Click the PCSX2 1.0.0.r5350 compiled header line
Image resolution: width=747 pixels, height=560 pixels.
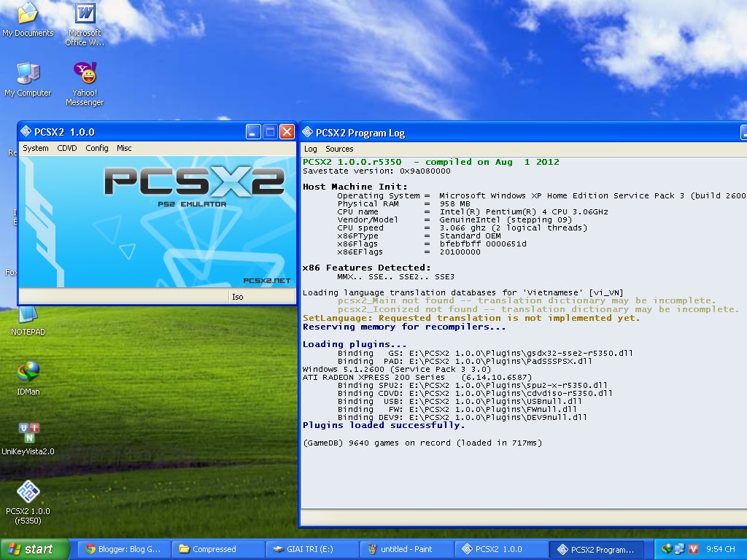[430, 162]
